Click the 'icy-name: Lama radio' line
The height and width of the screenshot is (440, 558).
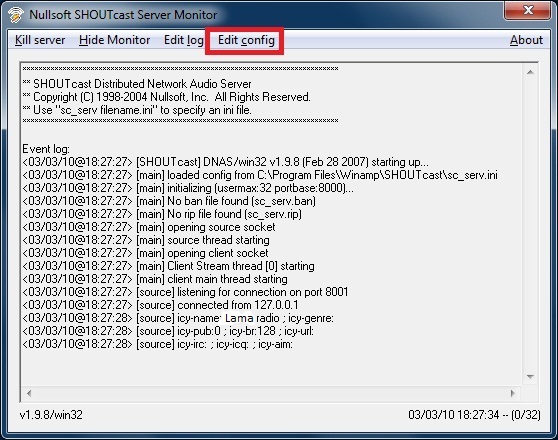(178, 318)
